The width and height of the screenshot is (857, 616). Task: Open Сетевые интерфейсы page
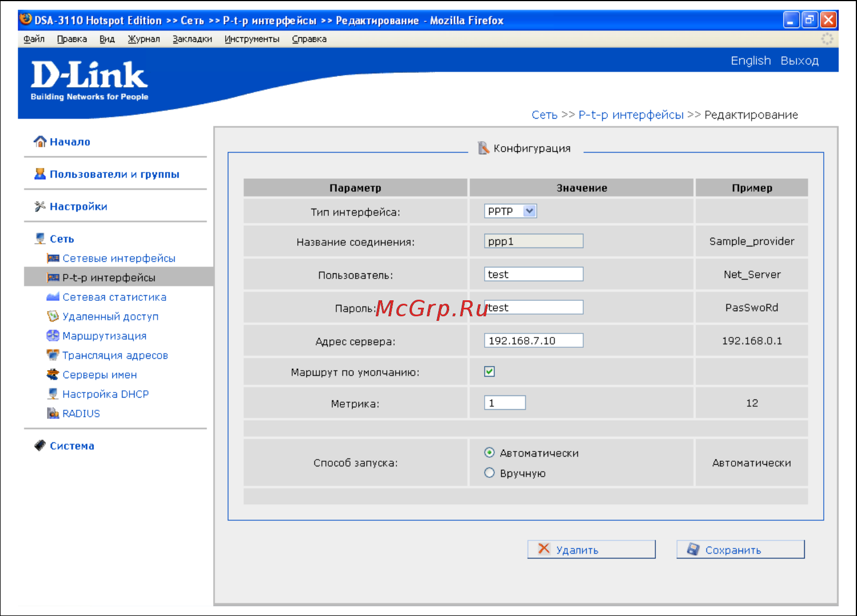click(119, 258)
